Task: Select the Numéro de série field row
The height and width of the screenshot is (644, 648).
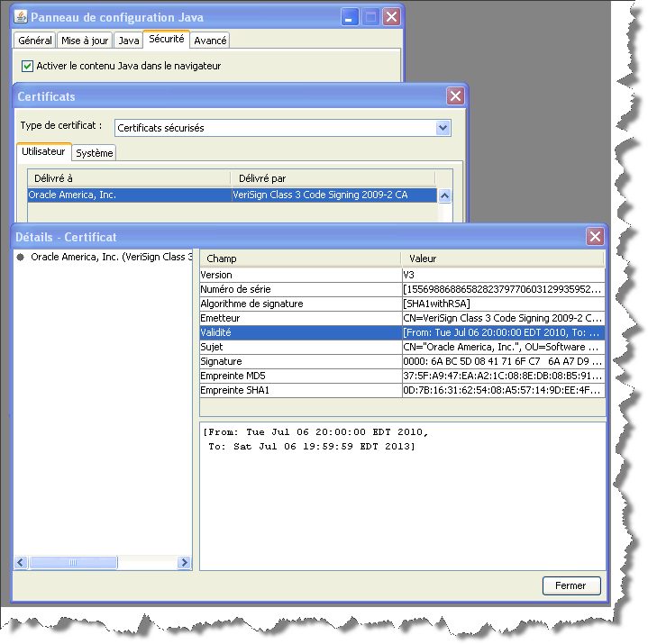Action: [402, 289]
